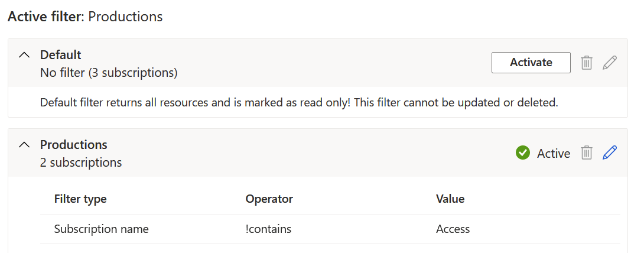Image resolution: width=644 pixels, height=253 pixels.
Task: Collapse the Productions filter section chevron
Action: tap(25, 145)
